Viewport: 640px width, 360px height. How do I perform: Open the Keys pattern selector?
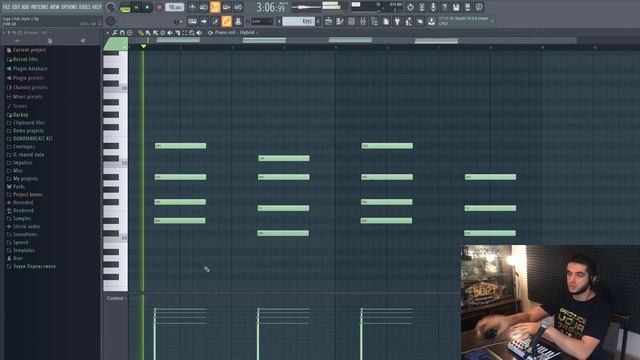coord(298,21)
